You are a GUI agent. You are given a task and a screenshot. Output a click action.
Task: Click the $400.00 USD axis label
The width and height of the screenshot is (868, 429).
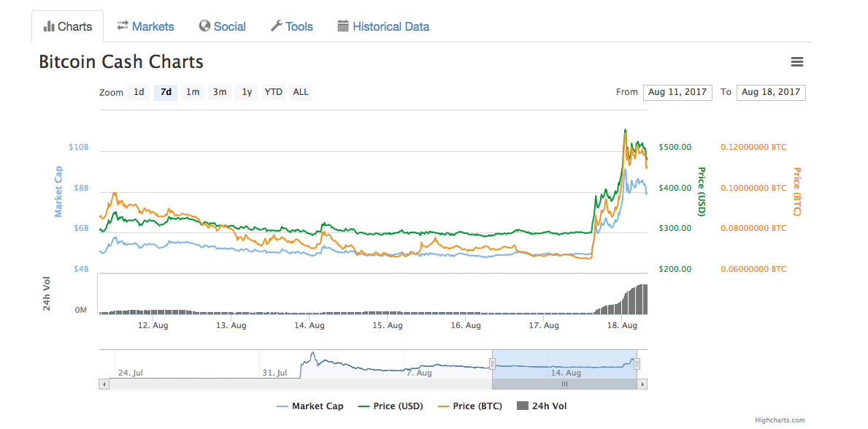click(x=675, y=188)
